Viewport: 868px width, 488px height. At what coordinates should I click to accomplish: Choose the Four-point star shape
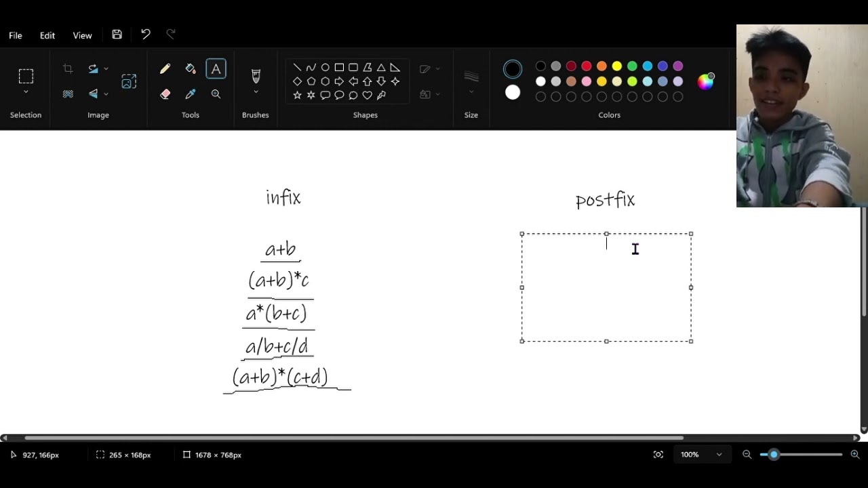[395, 81]
